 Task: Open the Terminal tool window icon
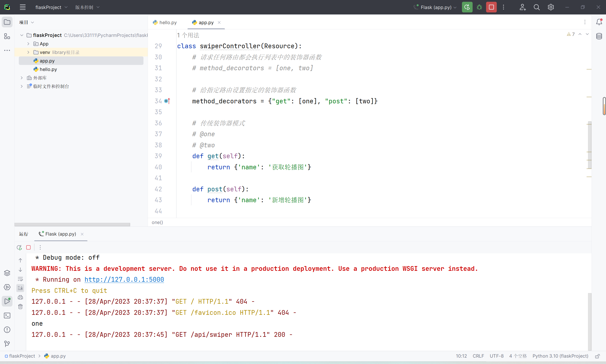7,316
